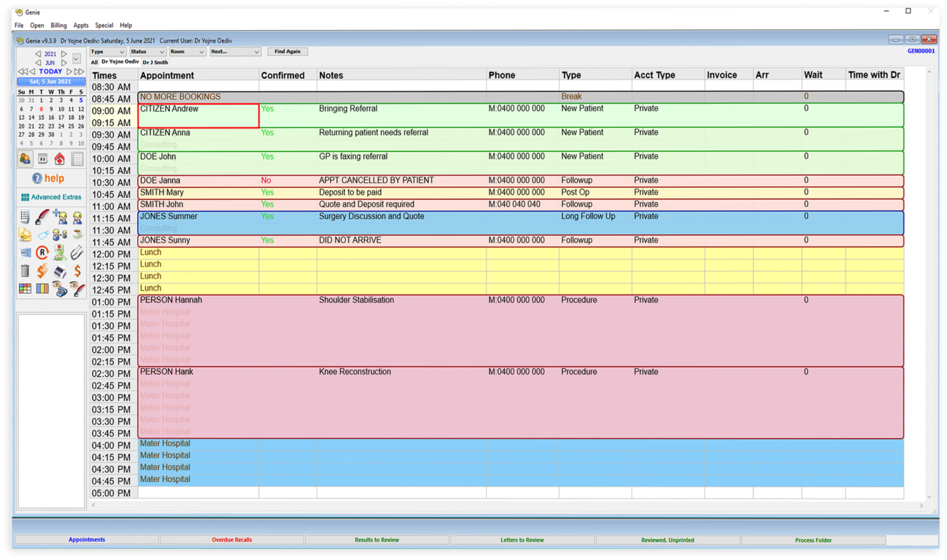Viewport: 947px width, 560px height.
Task: Click the circled R recalls icon
Action: pos(42,252)
